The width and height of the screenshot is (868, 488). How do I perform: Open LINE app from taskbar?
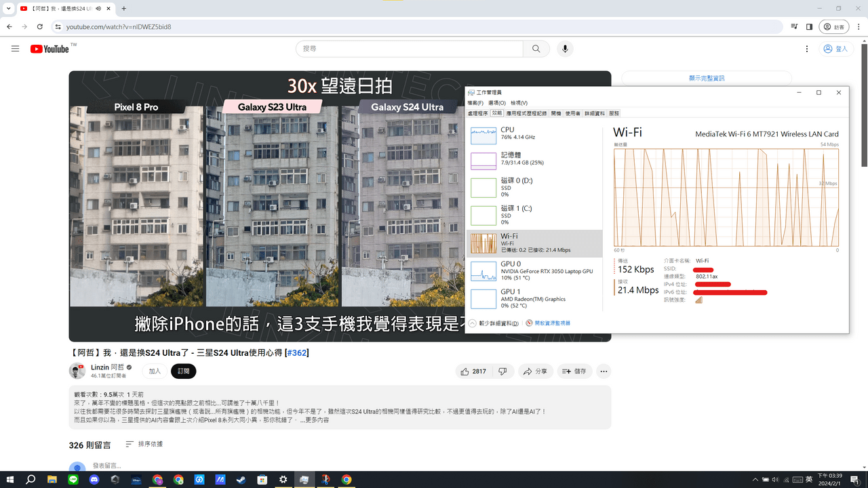click(x=73, y=479)
